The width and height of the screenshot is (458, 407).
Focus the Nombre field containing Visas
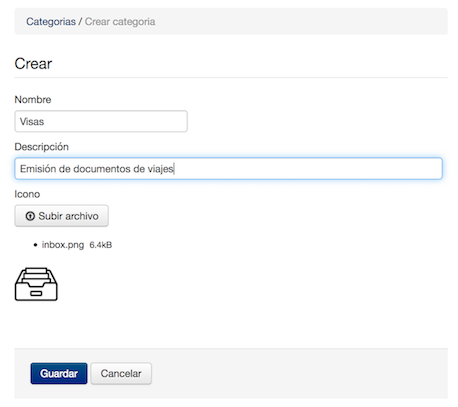click(x=101, y=121)
